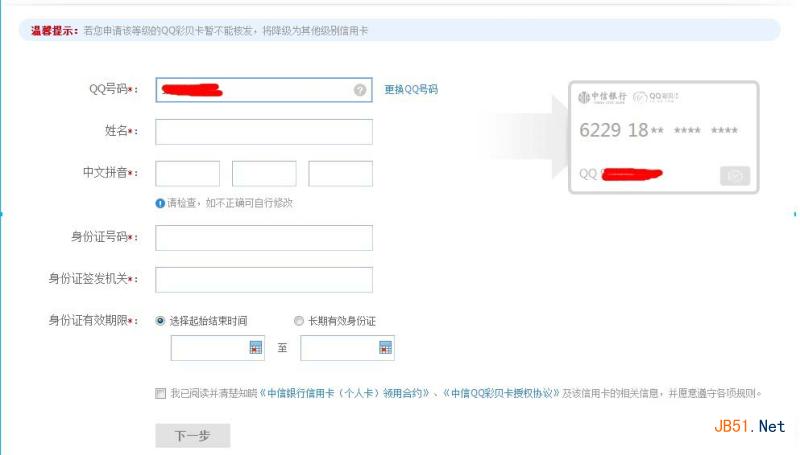Image resolution: width=800 pixels, height=455 pixels.
Task: Tick the 我已阅读并清楚知晓 agreement checkbox
Action: (160, 393)
